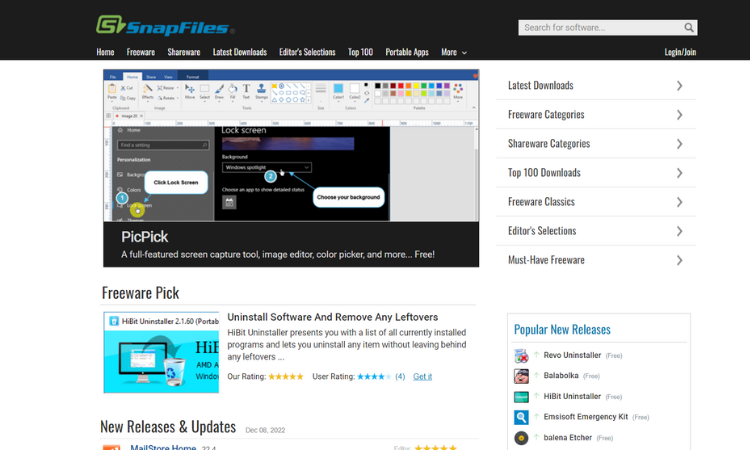Click the Freeware Pick heading
This screenshot has height=450, width=750.
(140, 293)
